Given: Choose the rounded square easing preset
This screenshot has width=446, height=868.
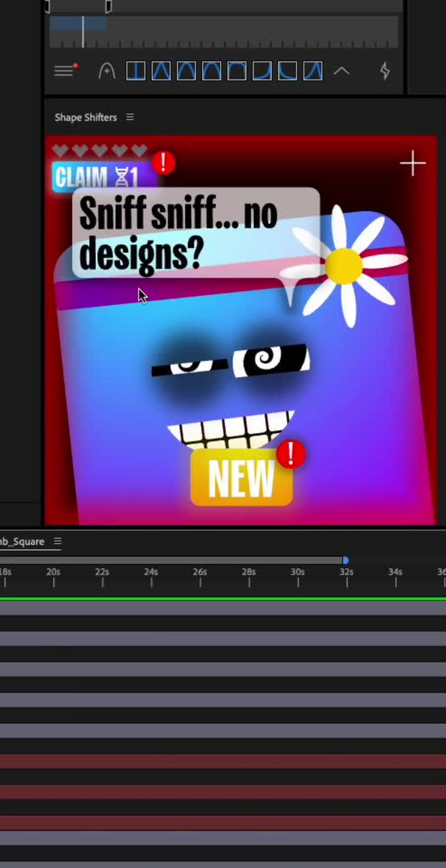Looking at the screenshot, I should coord(236,71).
